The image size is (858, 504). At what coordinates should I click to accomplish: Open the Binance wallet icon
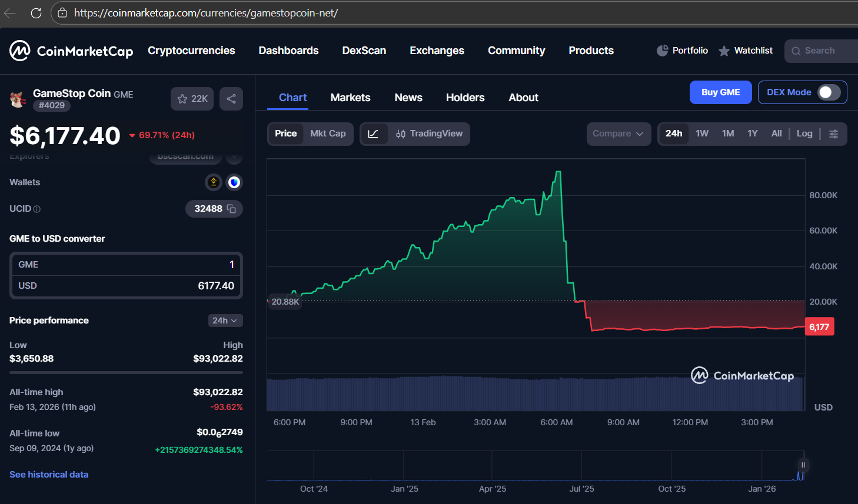(x=214, y=182)
